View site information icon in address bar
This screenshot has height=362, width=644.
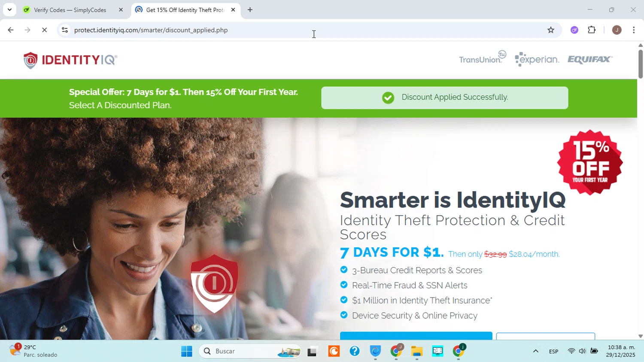coord(65,30)
